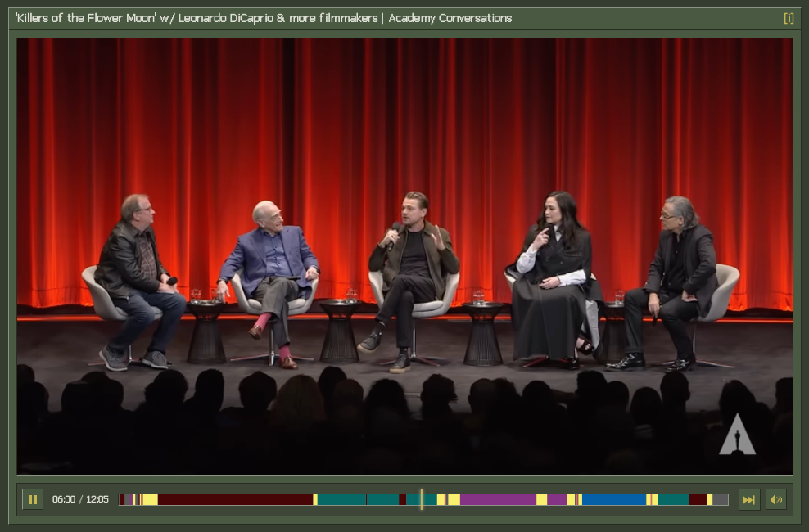This screenshot has width=809, height=532.
Task: Pause the video playback
Action: (33, 499)
